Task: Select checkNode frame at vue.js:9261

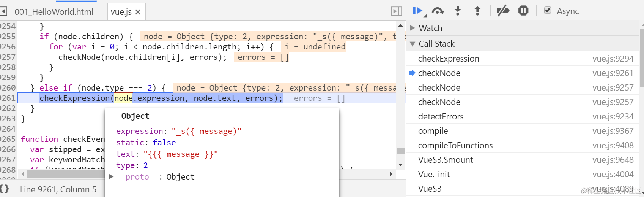Action: pos(523,73)
